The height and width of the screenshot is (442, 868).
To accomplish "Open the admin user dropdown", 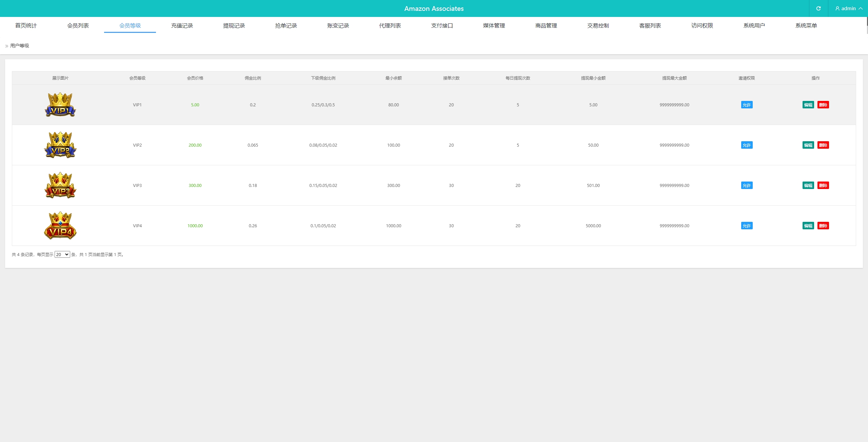I will tap(848, 8).
